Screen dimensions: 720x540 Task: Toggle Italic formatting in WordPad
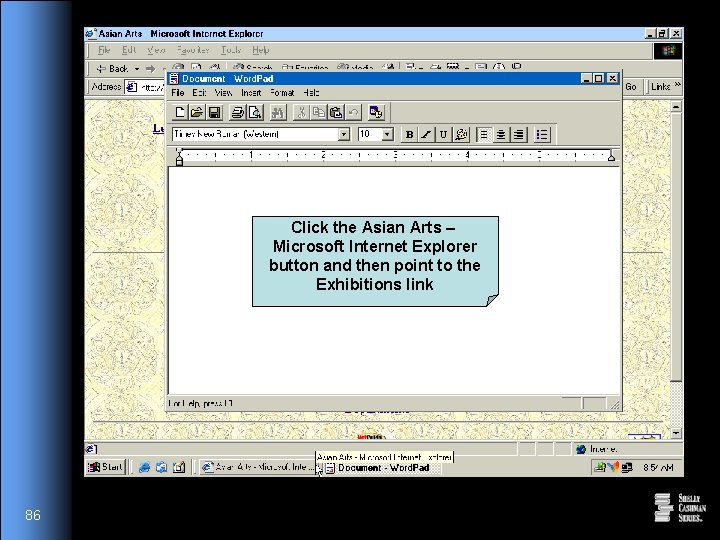[426, 135]
